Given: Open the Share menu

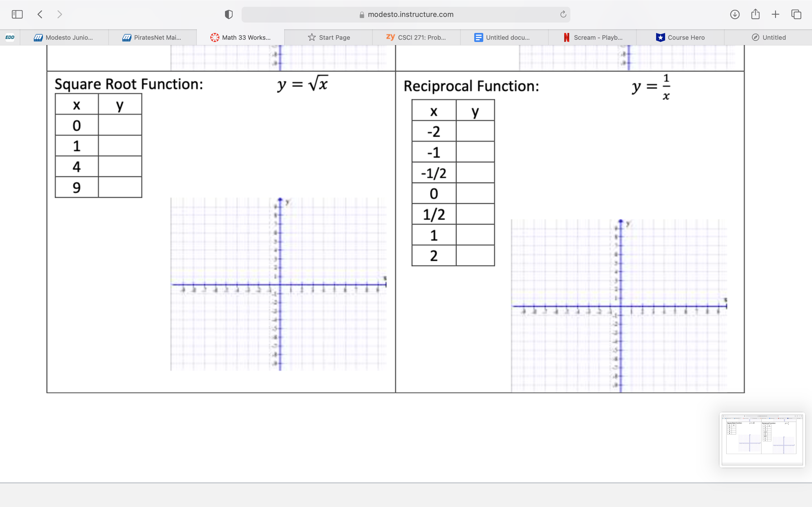Looking at the screenshot, I should point(755,14).
